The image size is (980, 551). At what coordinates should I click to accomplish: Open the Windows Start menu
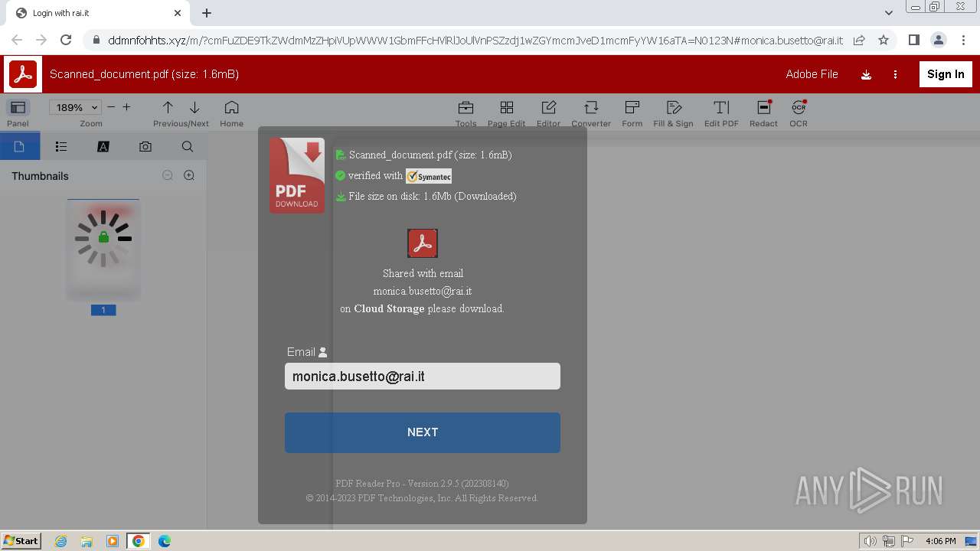[x=21, y=540]
